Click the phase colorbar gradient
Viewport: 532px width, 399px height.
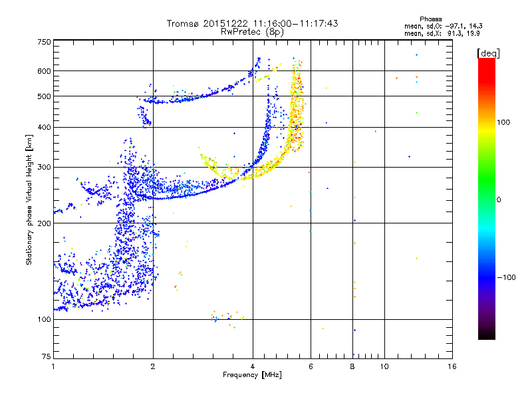(487, 198)
